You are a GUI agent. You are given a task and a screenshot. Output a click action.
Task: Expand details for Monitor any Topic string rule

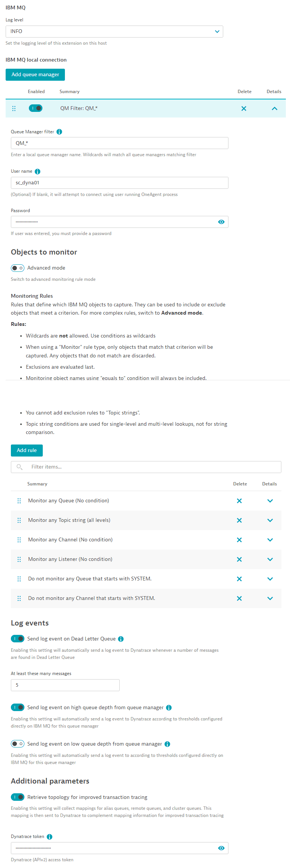tap(270, 520)
